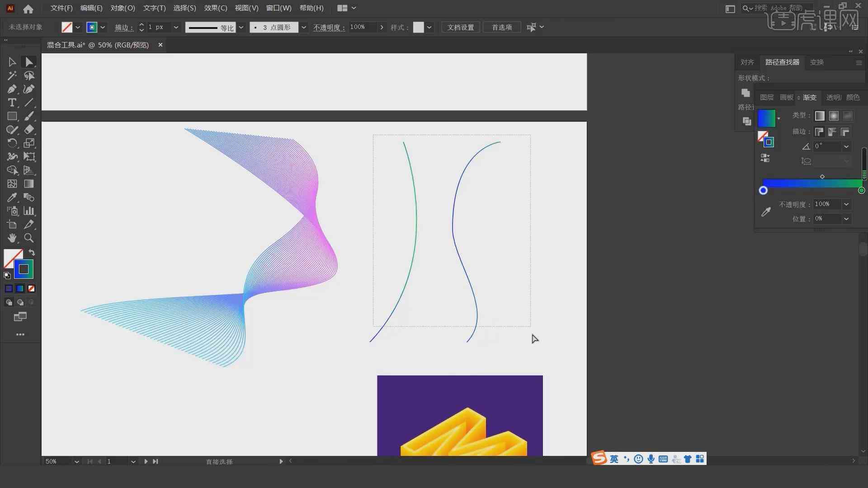868x488 pixels.
Task: Activate the Hand tool
Action: coord(12,238)
